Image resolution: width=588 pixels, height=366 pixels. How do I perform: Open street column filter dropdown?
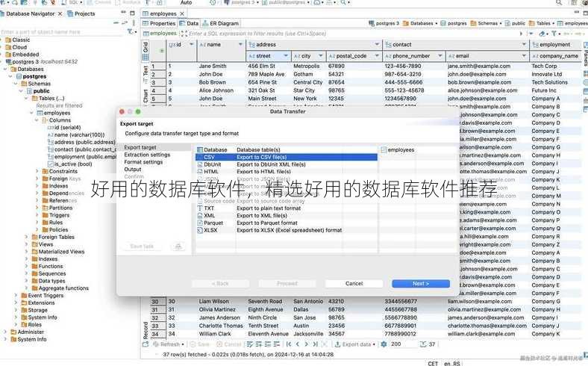[286, 56]
